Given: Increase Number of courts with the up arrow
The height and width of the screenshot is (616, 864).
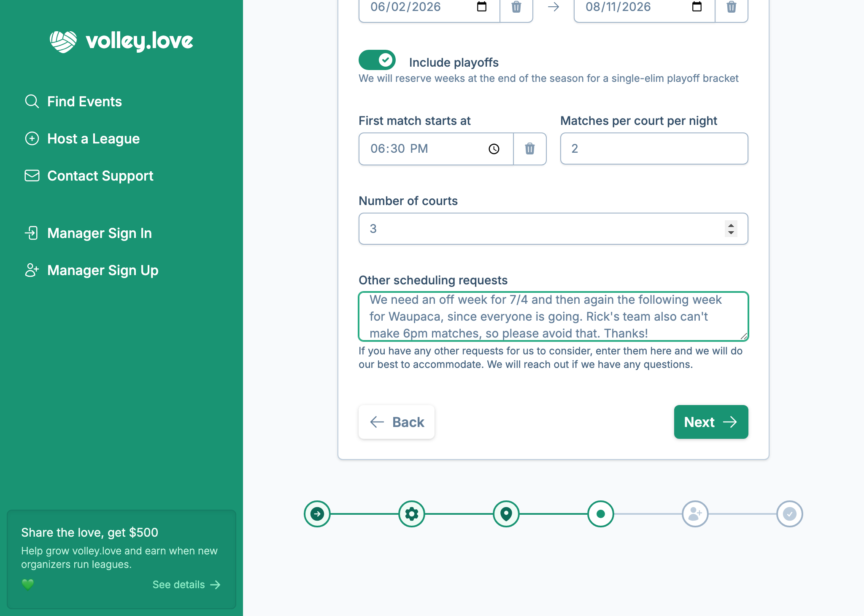Looking at the screenshot, I should [x=732, y=224].
